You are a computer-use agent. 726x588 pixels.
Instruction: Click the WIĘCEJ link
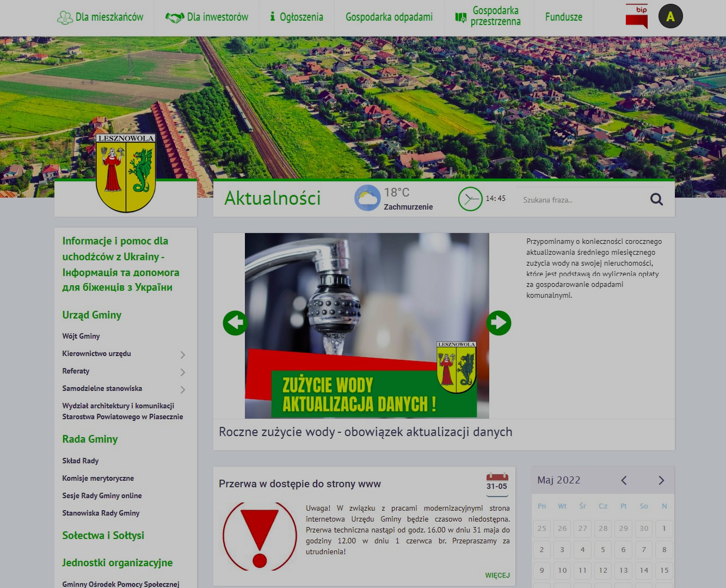click(497, 575)
